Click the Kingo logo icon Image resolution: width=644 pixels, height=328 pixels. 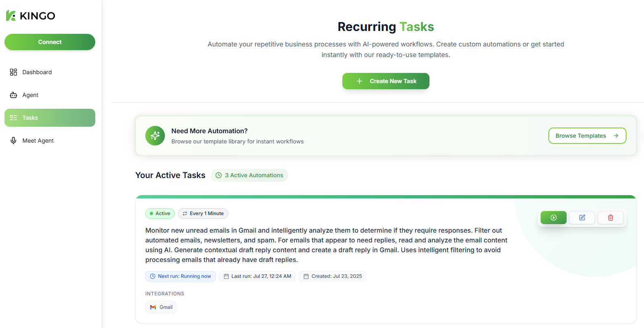pos(11,15)
